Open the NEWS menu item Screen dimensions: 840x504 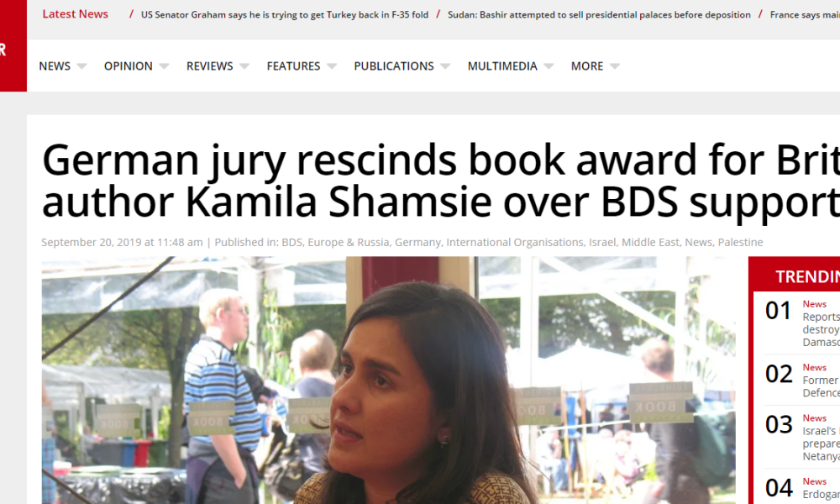55,66
